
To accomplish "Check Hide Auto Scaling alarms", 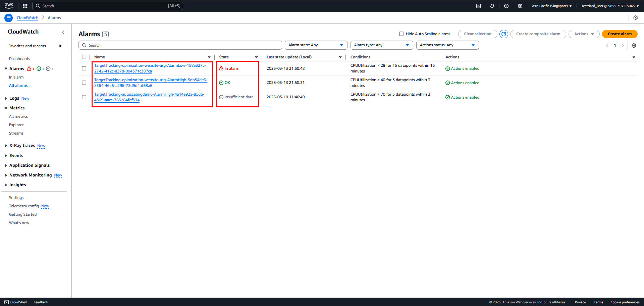I will [401, 34].
